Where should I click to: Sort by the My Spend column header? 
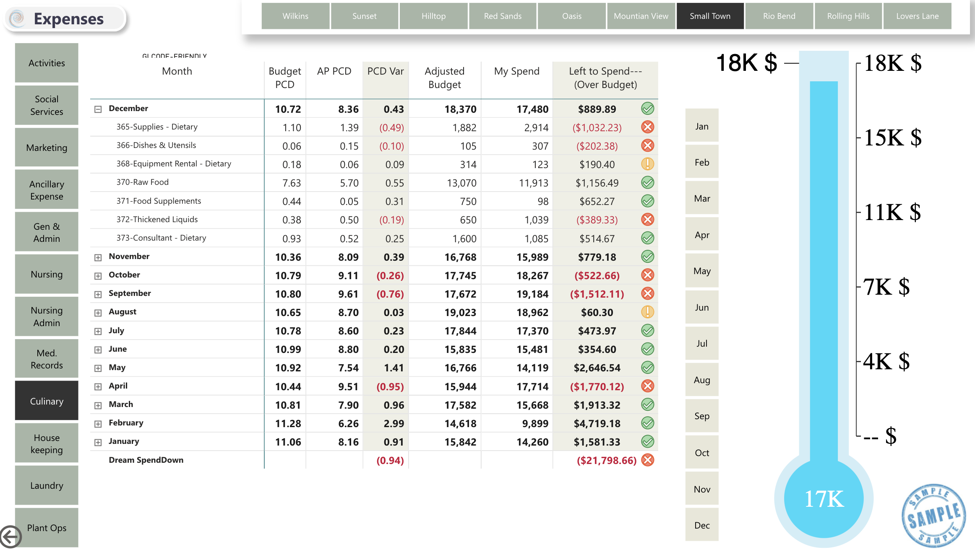tap(516, 71)
